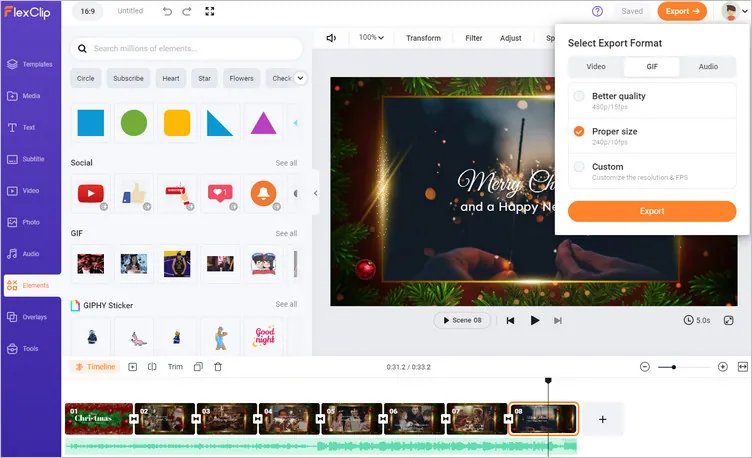Screen dimensions: 752x458
Task: Add a new scene with plus tile
Action: pos(602,419)
